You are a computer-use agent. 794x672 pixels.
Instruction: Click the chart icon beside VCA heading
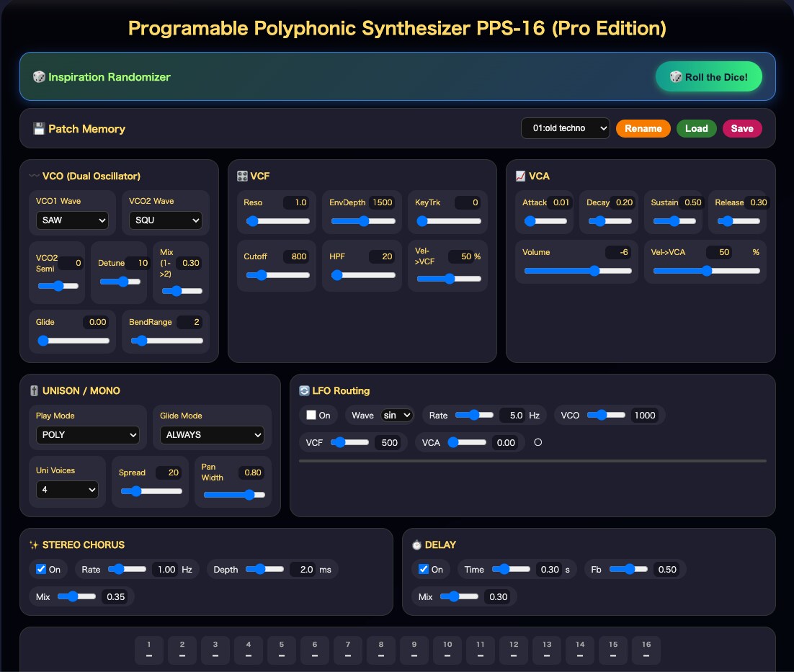520,176
